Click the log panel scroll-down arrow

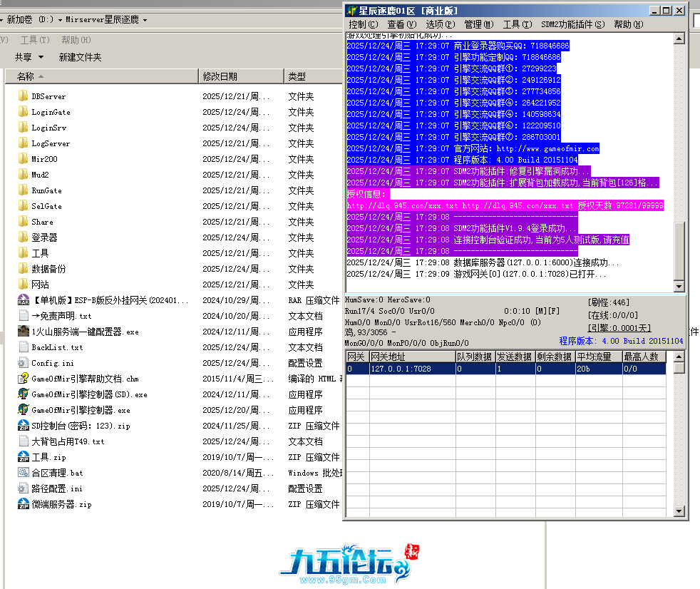click(x=679, y=286)
